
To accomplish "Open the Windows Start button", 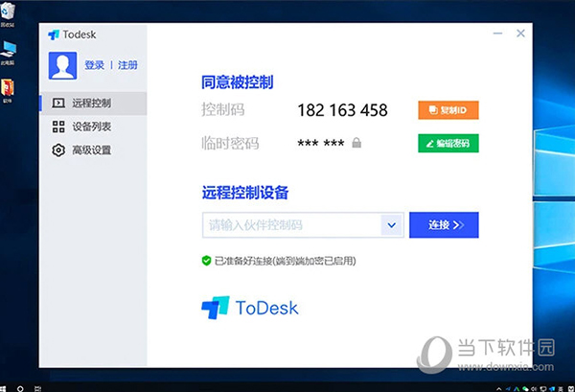I will (3, 388).
